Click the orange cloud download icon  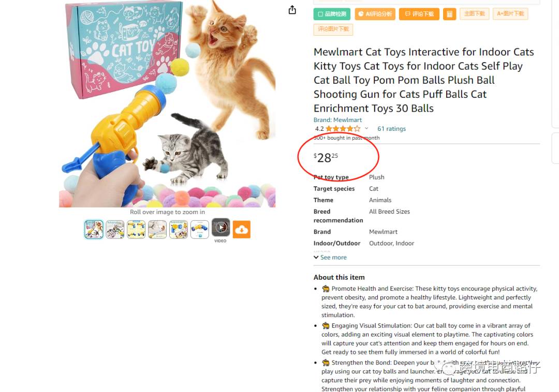click(242, 229)
